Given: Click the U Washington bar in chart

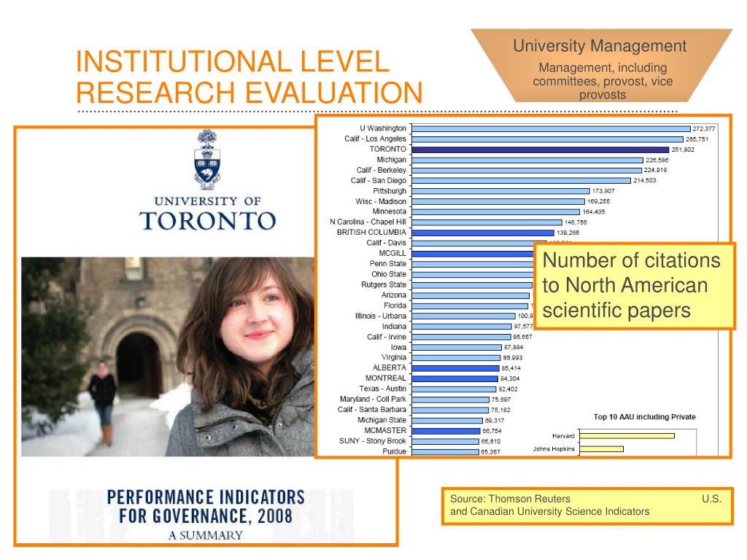Looking at the screenshot, I should tap(551, 128).
